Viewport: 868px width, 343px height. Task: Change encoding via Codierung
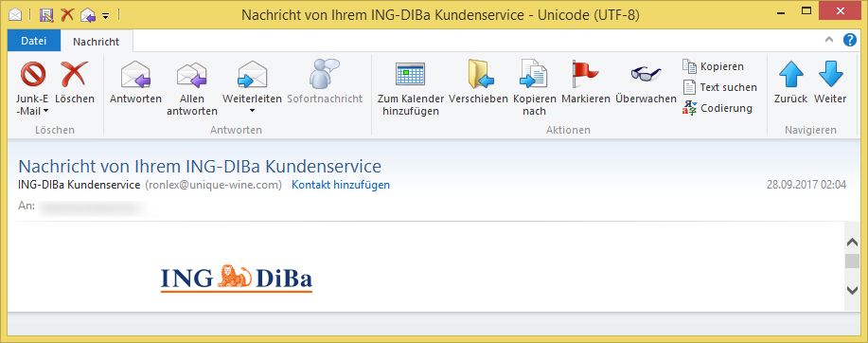pyautogui.click(x=717, y=108)
